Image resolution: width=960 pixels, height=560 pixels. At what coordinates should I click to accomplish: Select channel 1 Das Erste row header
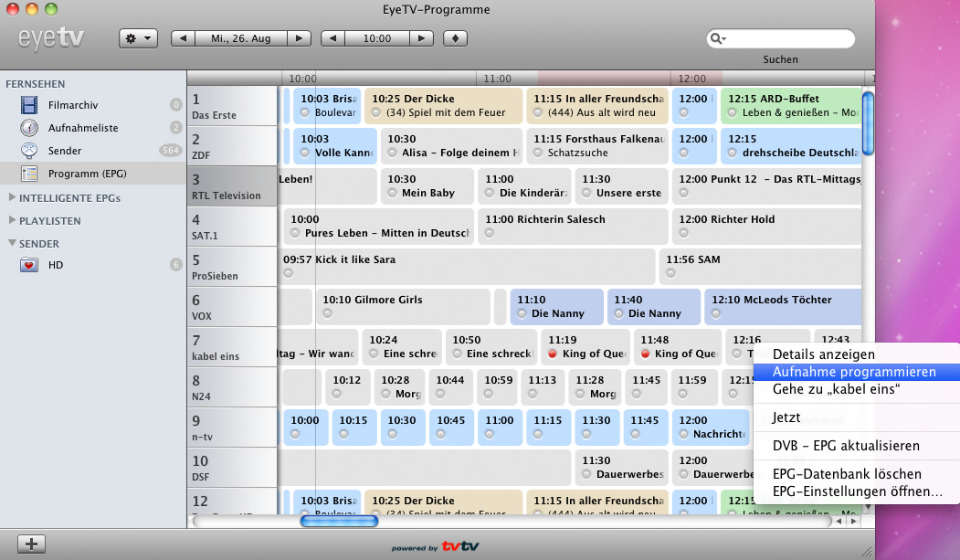(x=232, y=106)
